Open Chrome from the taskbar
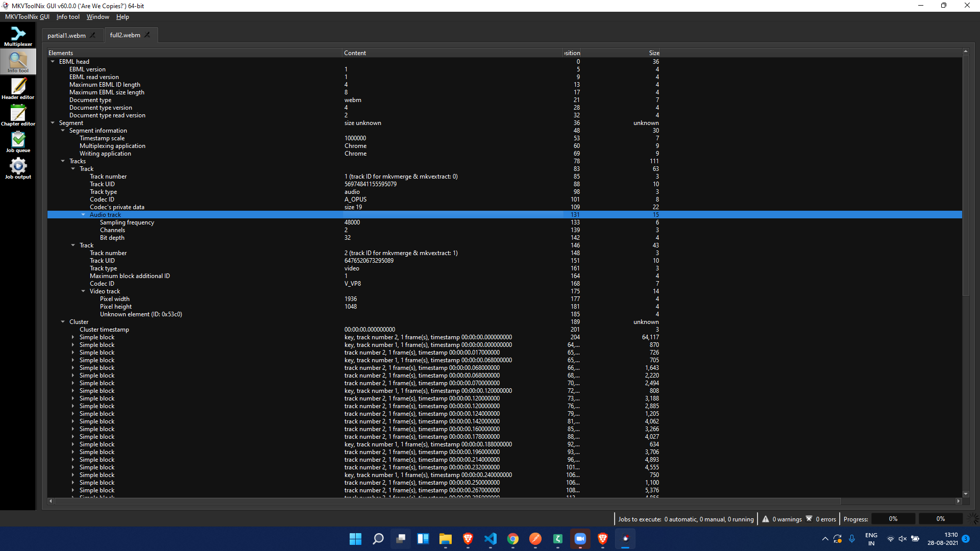This screenshot has height=551, width=980. click(x=513, y=539)
